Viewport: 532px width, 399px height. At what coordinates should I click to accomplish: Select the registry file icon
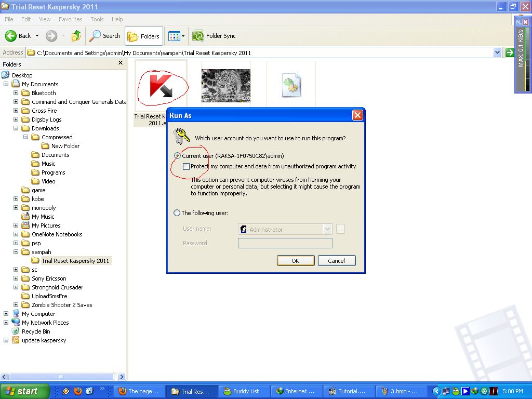coord(291,85)
